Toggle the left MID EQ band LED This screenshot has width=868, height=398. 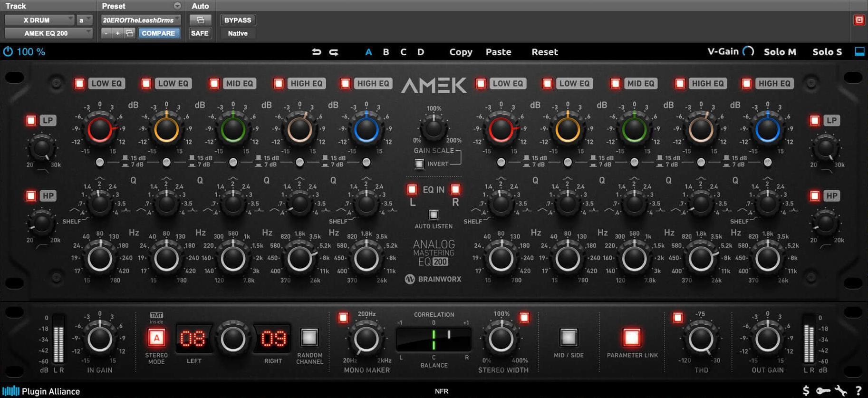pos(214,84)
